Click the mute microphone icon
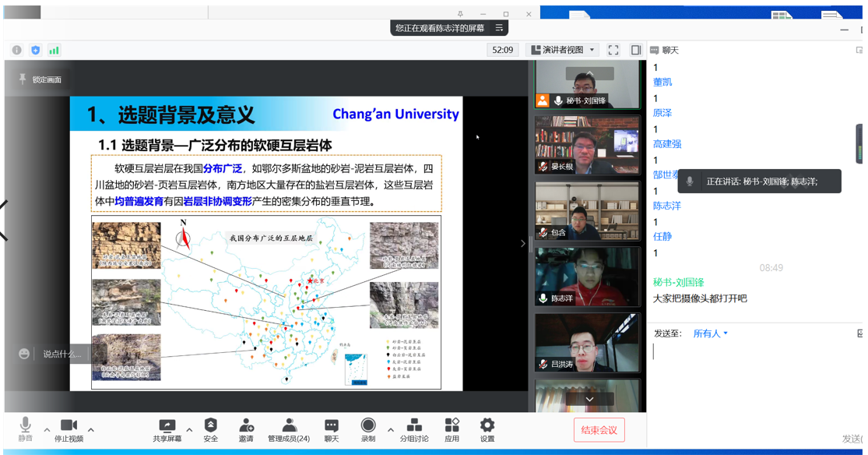The width and height of the screenshot is (868, 455). coord(26,425)
